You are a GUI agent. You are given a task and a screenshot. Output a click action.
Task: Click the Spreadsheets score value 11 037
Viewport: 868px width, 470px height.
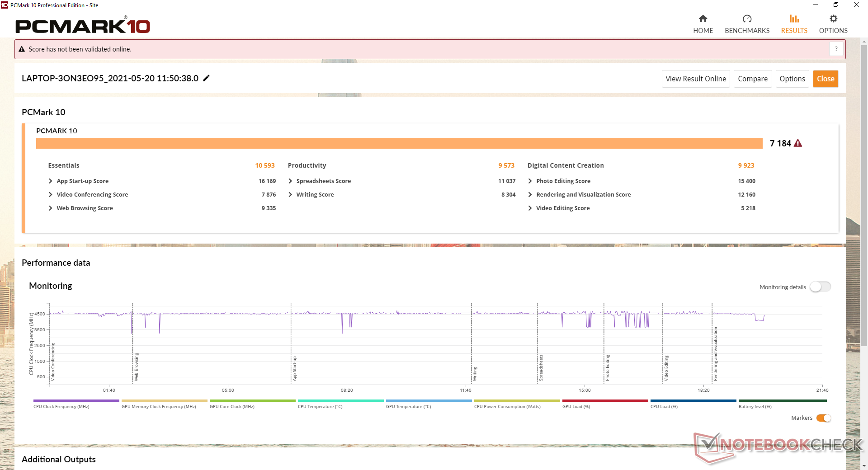point(507,181)
